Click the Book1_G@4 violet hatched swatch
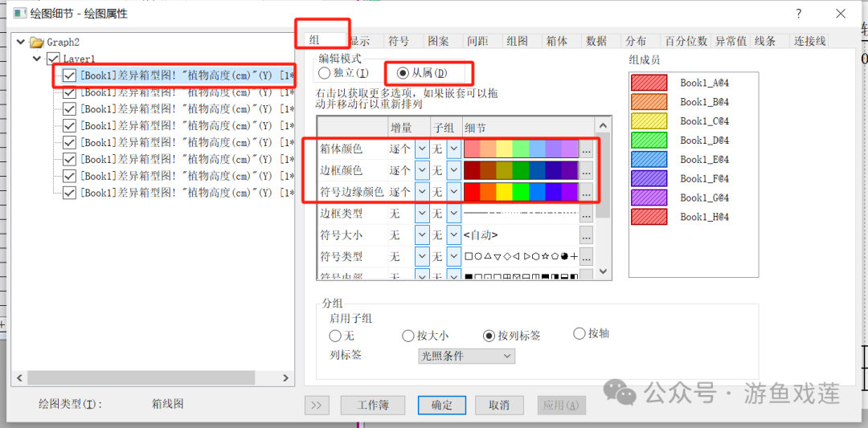Screen dimensions: 868x428 (649, 198)
